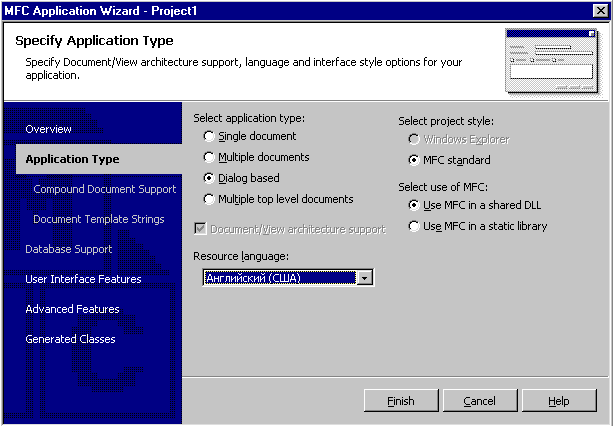The image size is (613, 426).
Task: Click the Resource language combo box field
Action: tap(278, 277)
